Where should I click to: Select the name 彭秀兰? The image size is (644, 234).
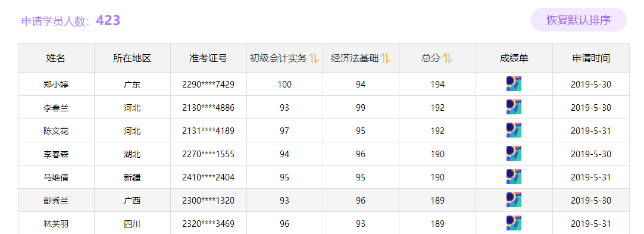pos(56,201)
